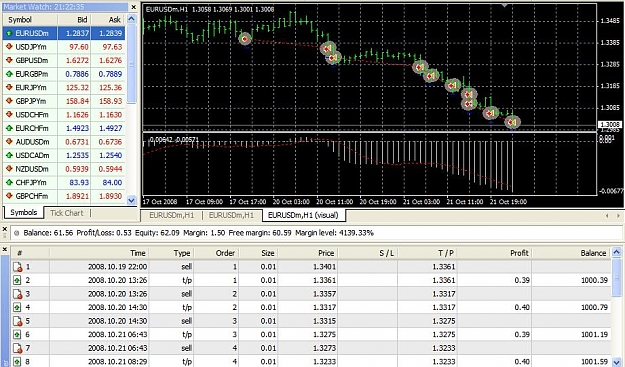Click the USDCADm direction arrow icon
The width and height of the screenshot is (625, 367).
(x=8, y=155)
